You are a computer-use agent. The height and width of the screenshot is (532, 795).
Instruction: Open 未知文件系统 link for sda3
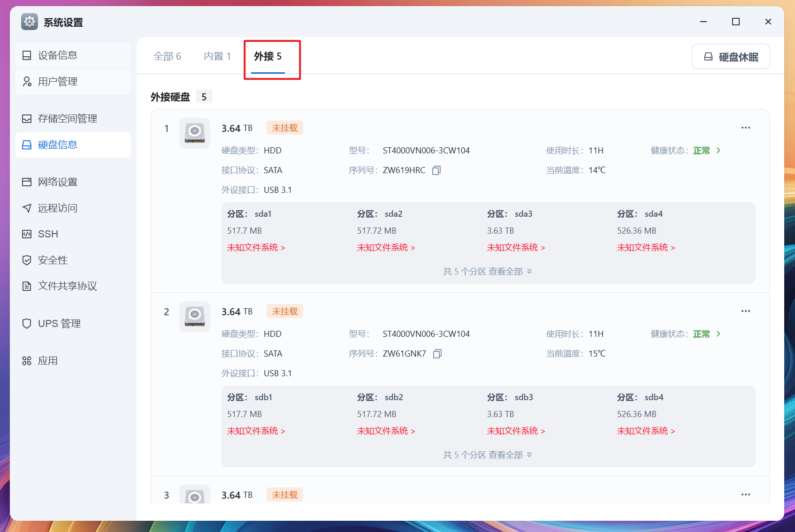coord(516,248)
